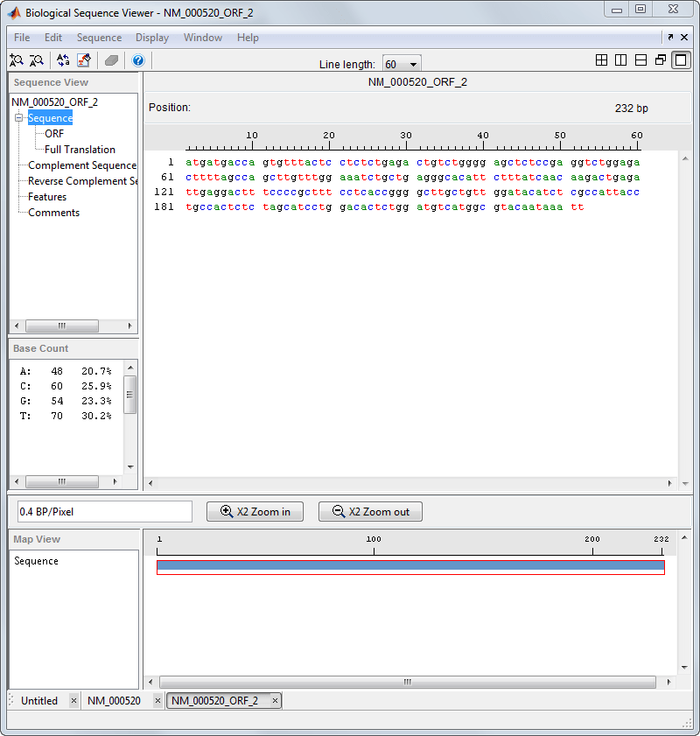This screenshot has width=700, height=736.
Task: Click the blue sequence bar in Map View
Action: click(x=410, y=565)
